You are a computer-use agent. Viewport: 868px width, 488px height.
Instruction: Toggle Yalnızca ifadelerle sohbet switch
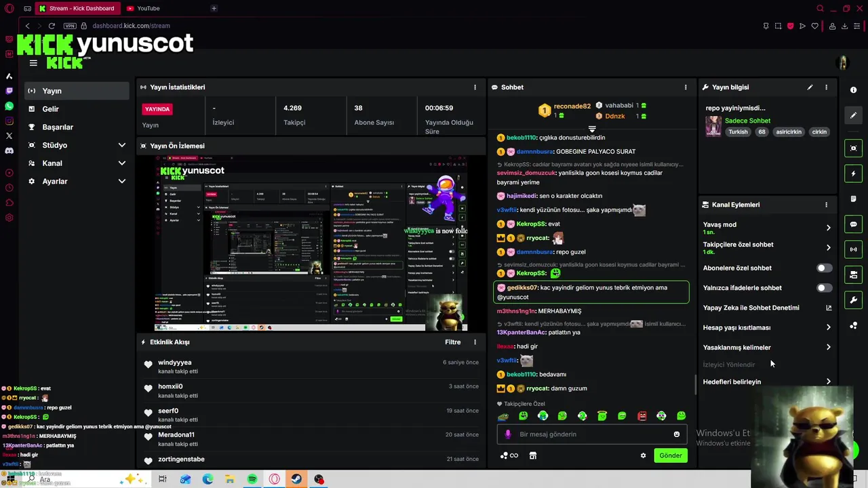point(824,288)
